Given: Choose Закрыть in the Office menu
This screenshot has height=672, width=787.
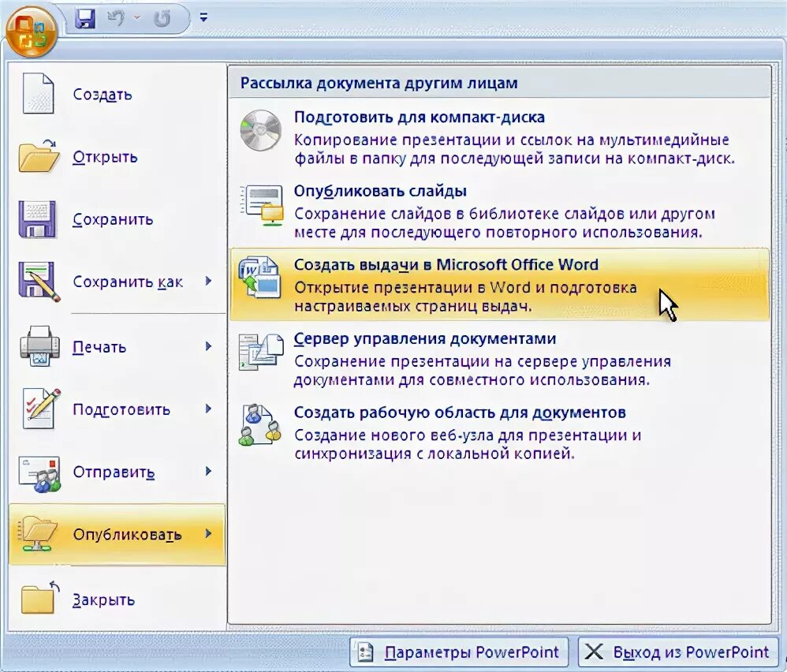Looking at the screenshot, I should pos(117,599).
